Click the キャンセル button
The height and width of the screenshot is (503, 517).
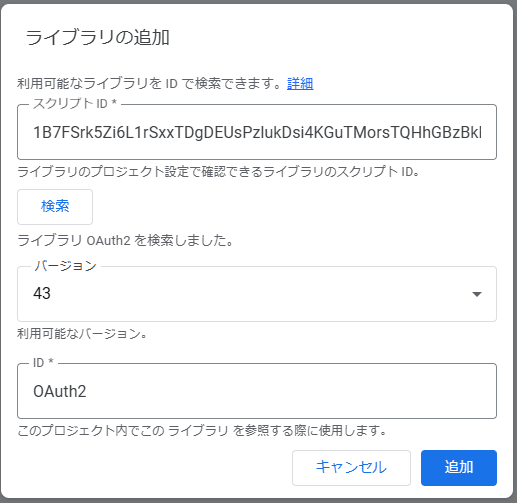click(351, 468)
